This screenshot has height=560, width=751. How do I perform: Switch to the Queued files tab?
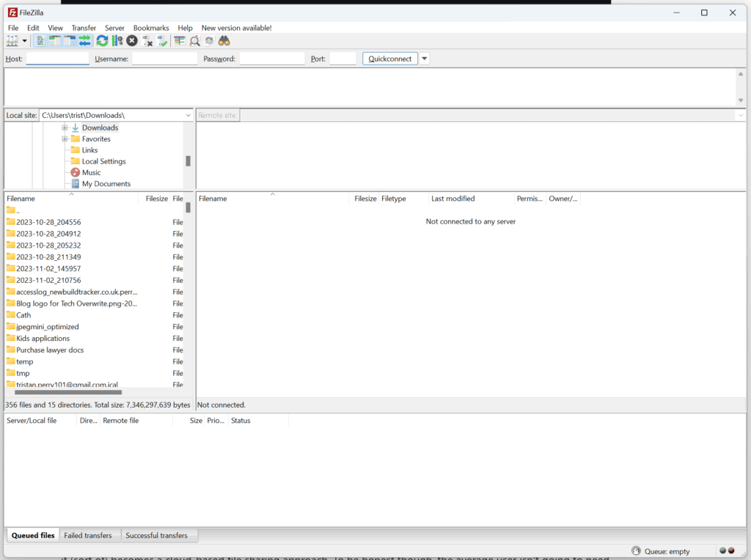coord(33,536)
